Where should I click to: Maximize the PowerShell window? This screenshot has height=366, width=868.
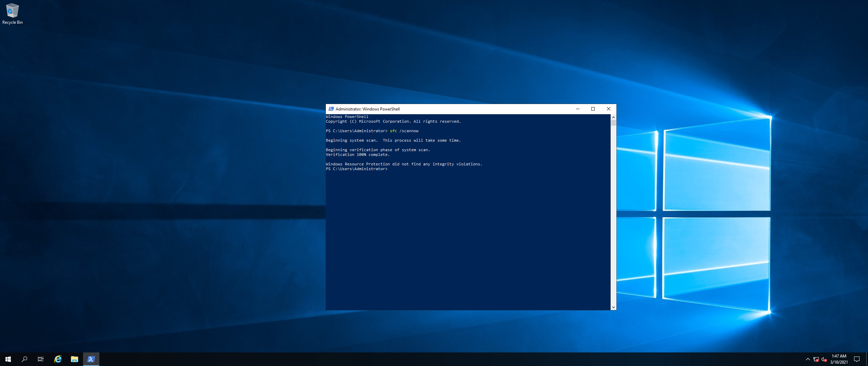(593, 109)
